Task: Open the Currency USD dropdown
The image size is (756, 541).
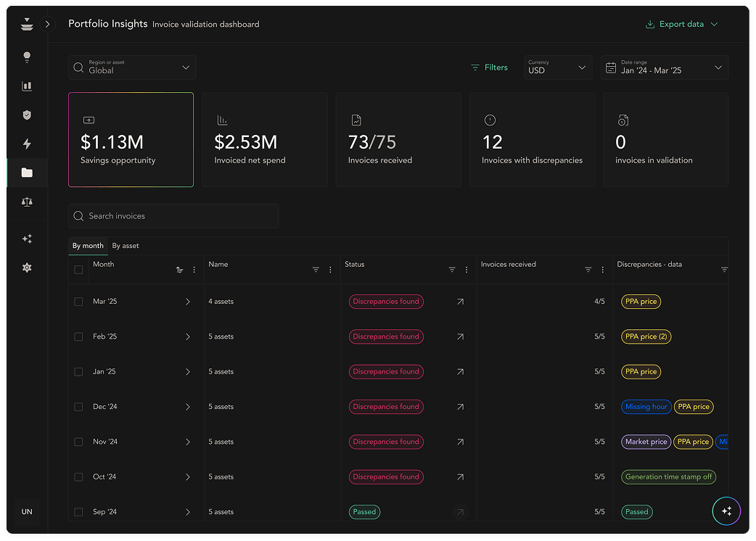Action: (557, 67)
